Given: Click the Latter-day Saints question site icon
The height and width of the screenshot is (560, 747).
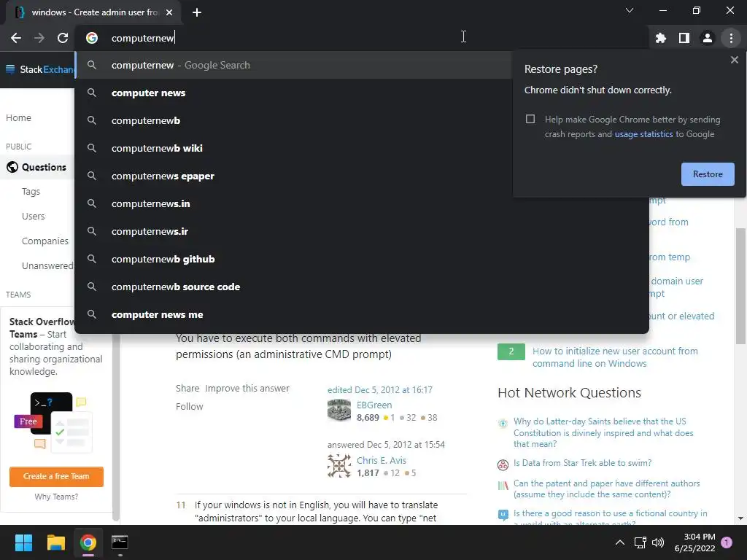Looking at the screenshot, I should coord(503,424).
